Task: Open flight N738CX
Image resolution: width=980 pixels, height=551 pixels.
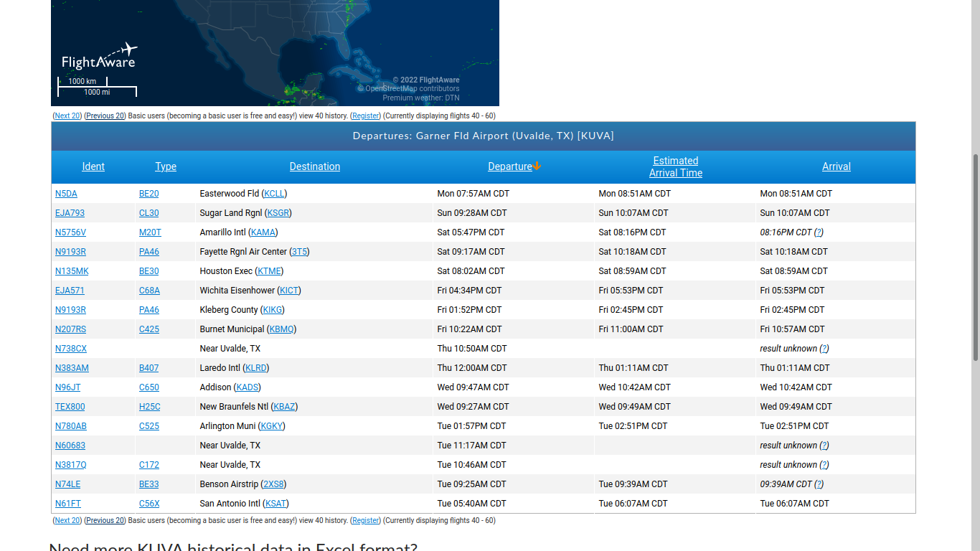Action: [x=71, y=349]
